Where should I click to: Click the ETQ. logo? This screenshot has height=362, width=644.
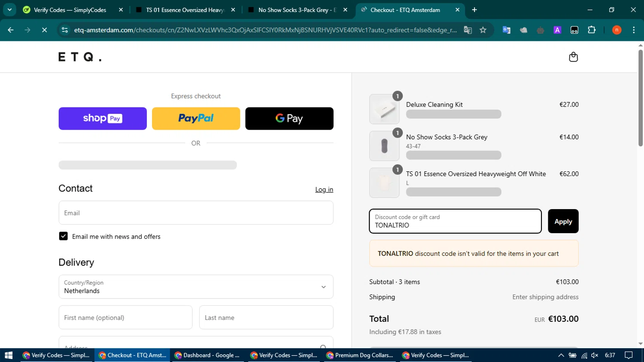pyautogui.click(x=80, y=57)
